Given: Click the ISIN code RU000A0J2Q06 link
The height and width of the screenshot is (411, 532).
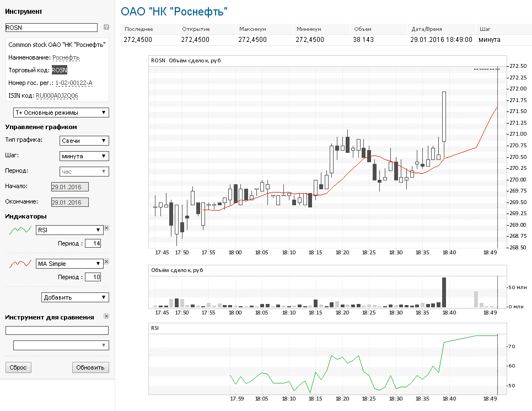Looking at the screenshot, I should point(57,95).
